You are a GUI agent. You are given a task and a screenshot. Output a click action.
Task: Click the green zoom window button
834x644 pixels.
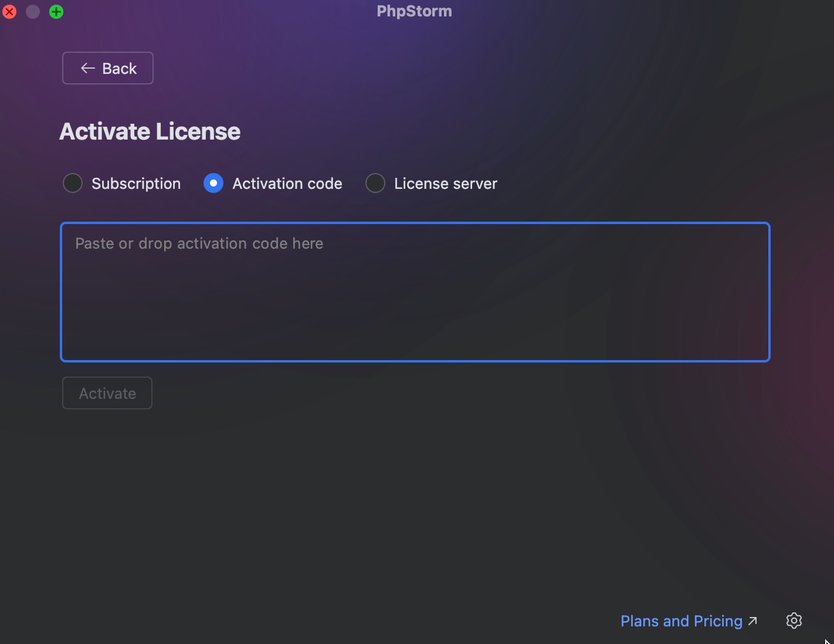click(x=56, y=12)
